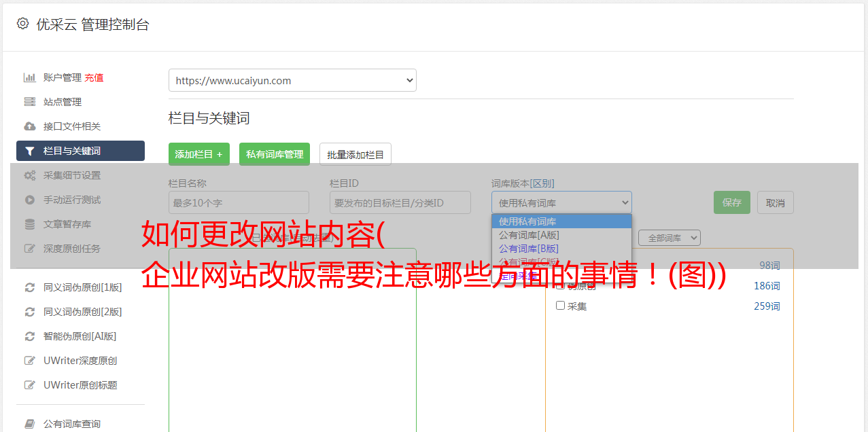868x432 pixels.
Task: Click the 私有词库管理 button
Action: pyautogui.click(x=275, y=154)
